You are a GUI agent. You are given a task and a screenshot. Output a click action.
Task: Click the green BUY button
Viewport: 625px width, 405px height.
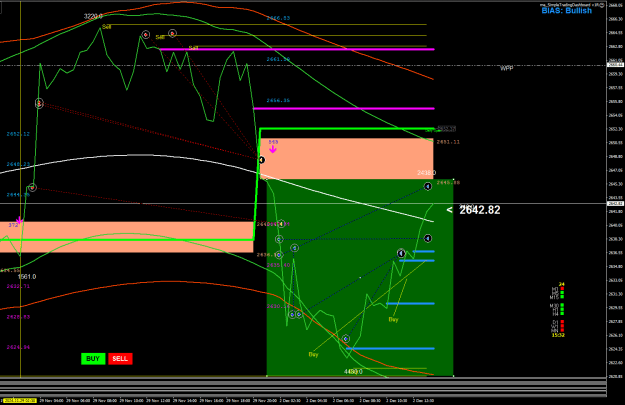tap(93, 358)
